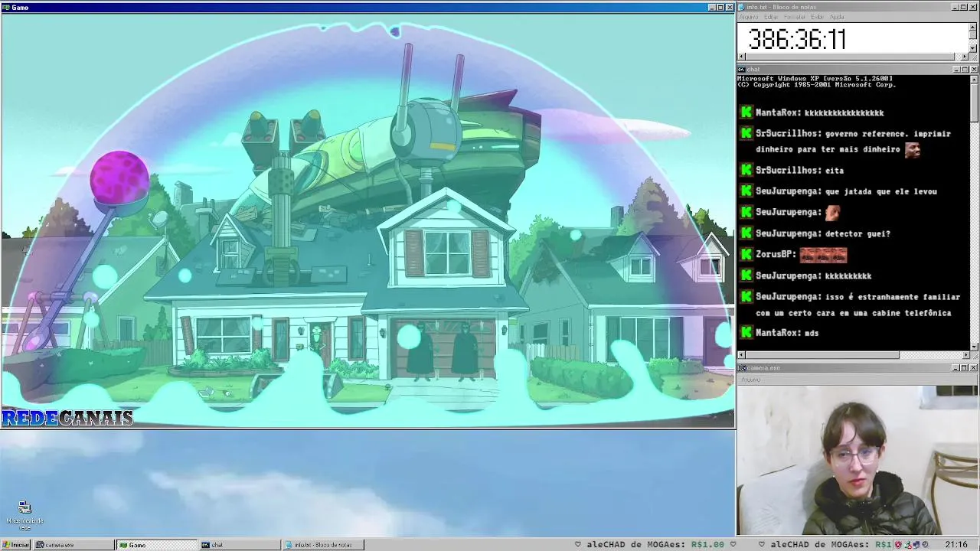
Task: Click the first red system tray icon
Action: tap(900, 545)
